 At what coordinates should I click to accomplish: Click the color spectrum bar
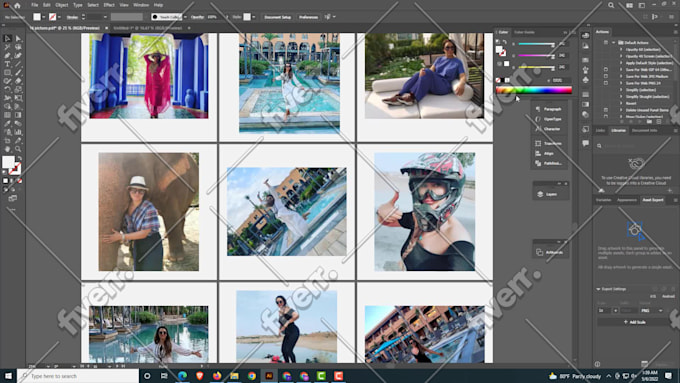coord(534,90)
